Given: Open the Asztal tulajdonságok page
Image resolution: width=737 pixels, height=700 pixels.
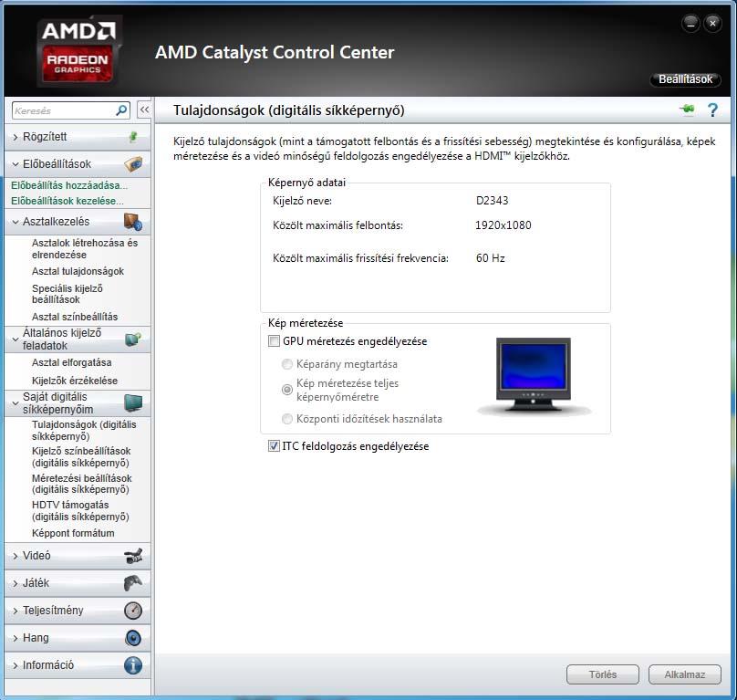Looking at the screenshot, I should click(78, 271).
